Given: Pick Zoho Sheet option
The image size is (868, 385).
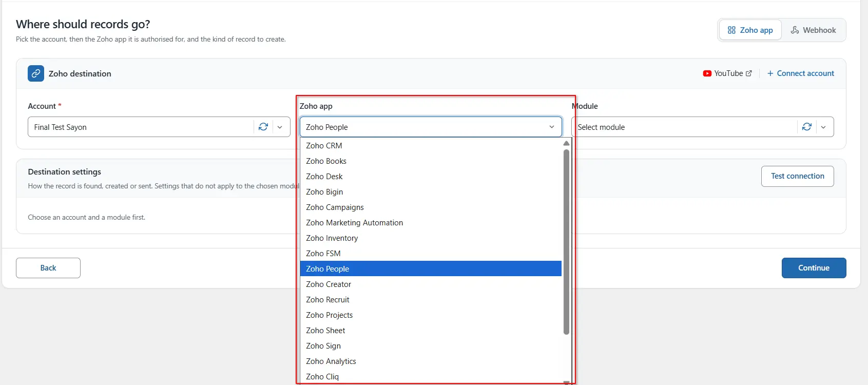Looking at the screenshot, I should point(431,331).
